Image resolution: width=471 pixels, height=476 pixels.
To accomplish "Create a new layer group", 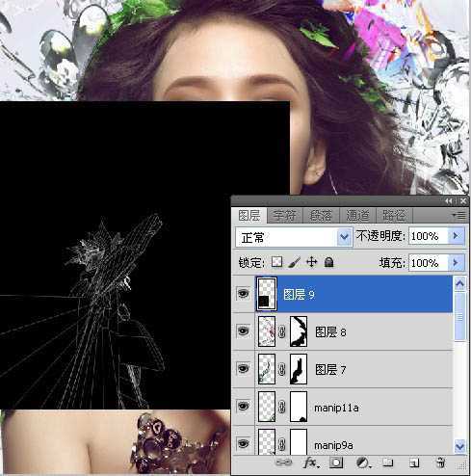I will (x=388, y=463).
